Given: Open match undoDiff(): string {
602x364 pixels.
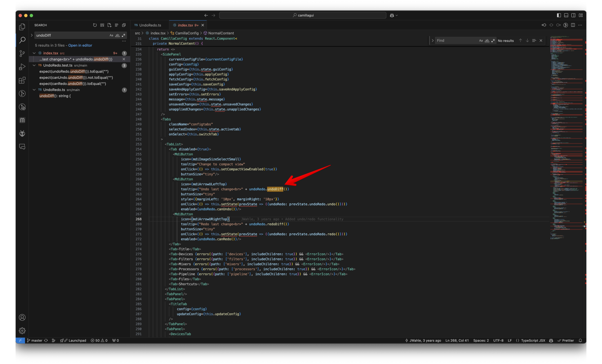Looking at the screenshot, I should click(55, 96).
